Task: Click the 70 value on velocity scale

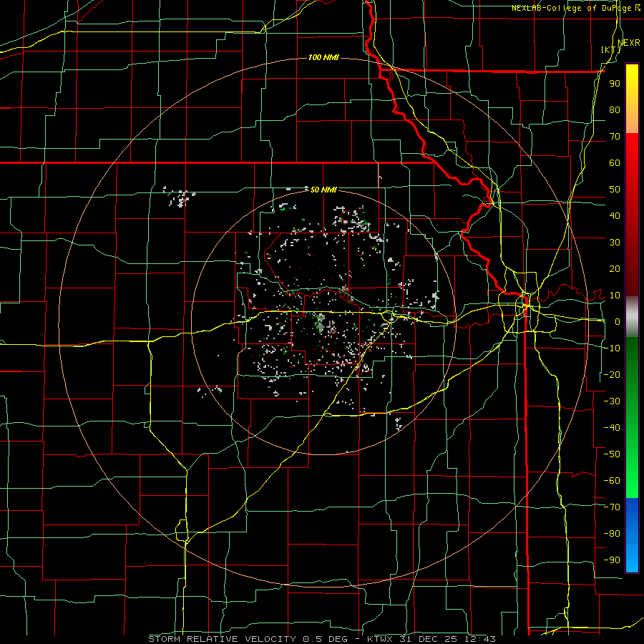Action: (615, 137)
